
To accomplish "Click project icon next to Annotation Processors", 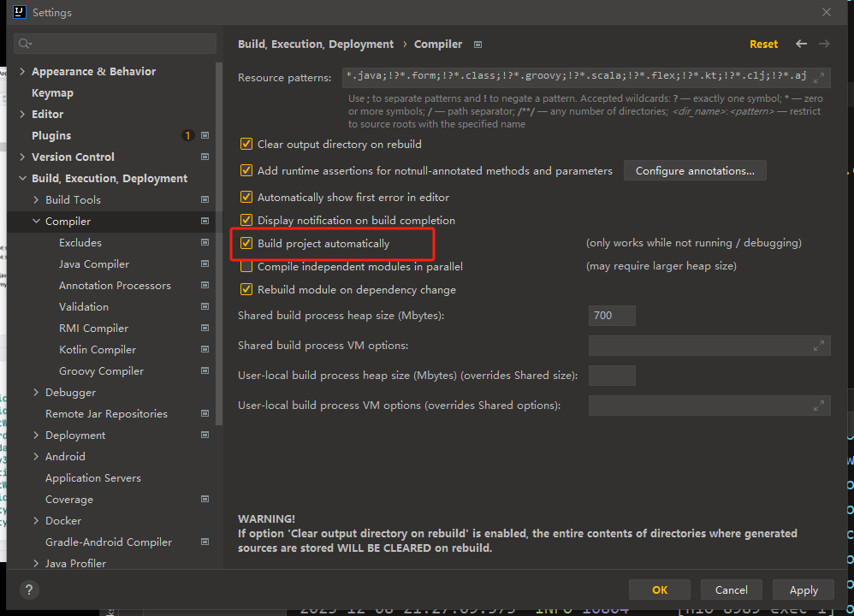I will [205, 286].
